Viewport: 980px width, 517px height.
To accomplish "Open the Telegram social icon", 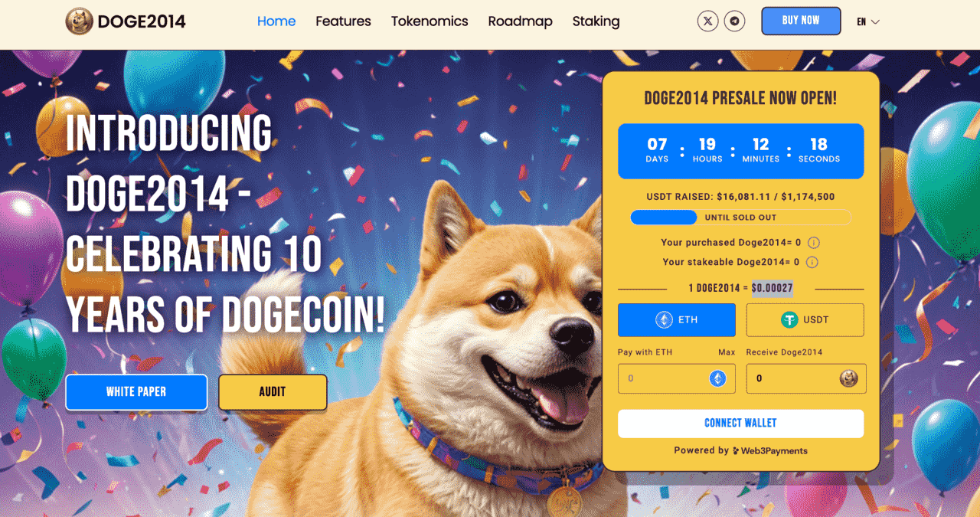I will coord(736,21).
